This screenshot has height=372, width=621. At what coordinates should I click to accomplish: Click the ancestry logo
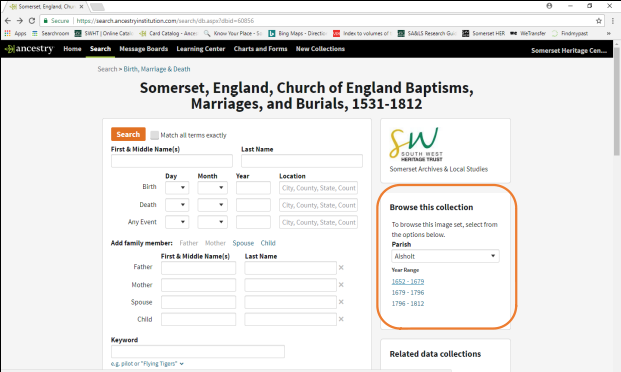coord(29,49)
